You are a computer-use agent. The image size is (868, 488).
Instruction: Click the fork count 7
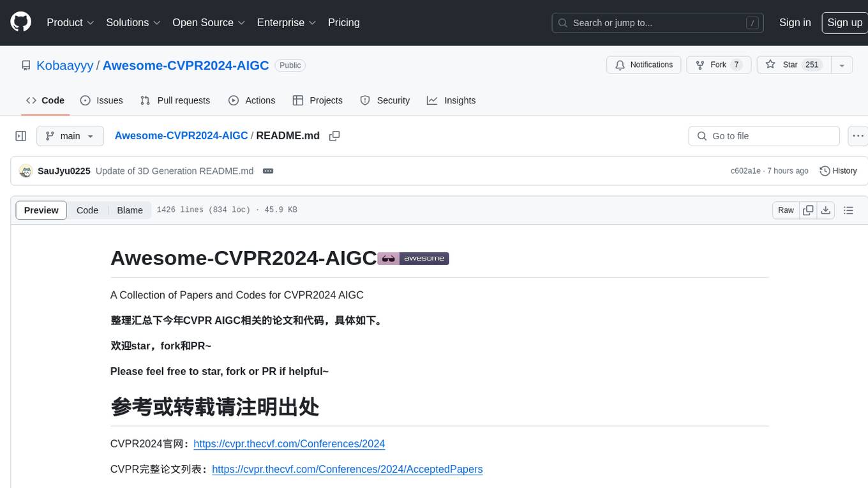coord(736,65)
